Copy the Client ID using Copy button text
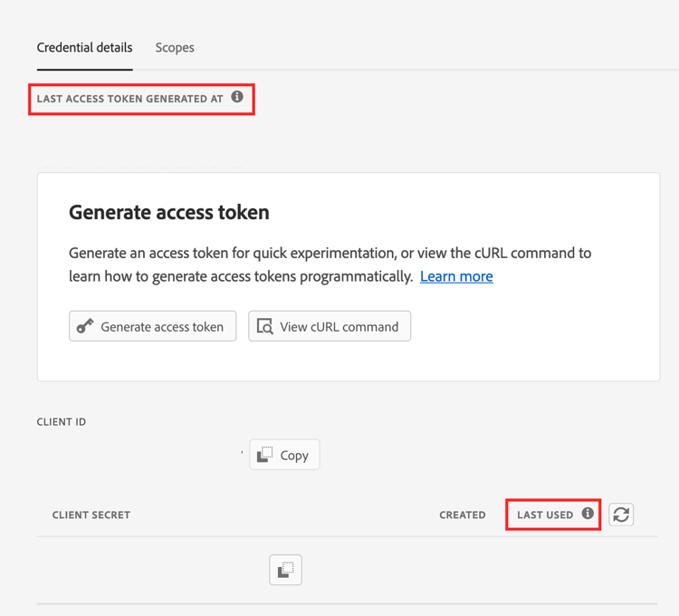This screenshot has height=616, width=679. pos(294,455)
